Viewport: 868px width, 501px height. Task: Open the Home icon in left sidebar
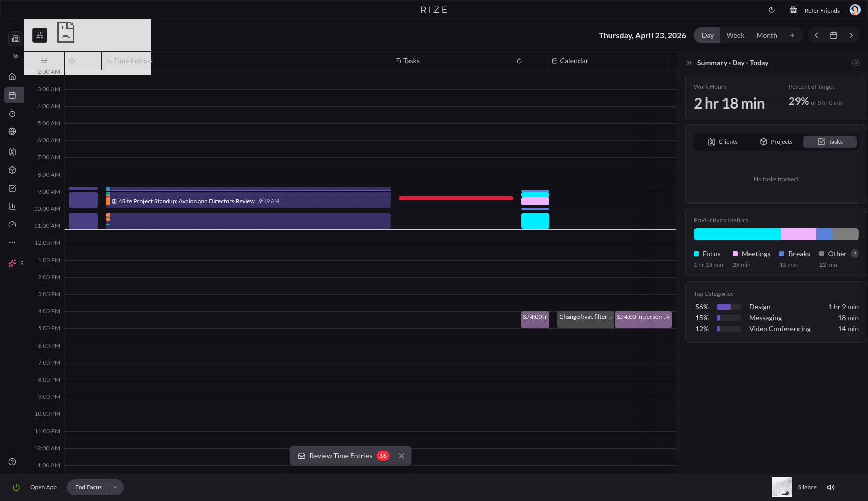pyautogui.click(x=12, y=77)
